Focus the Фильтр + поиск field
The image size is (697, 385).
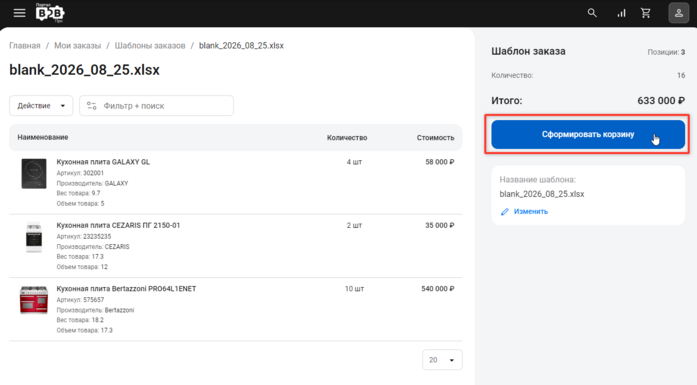156,106
